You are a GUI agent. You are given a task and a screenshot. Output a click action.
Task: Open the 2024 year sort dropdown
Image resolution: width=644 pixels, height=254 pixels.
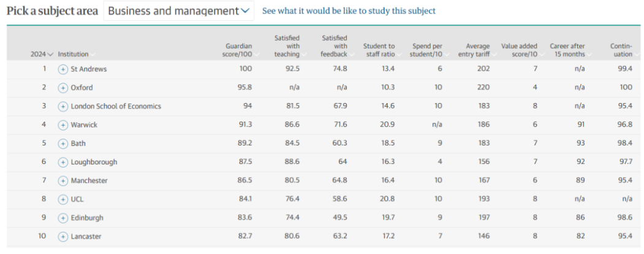[42, 54]
